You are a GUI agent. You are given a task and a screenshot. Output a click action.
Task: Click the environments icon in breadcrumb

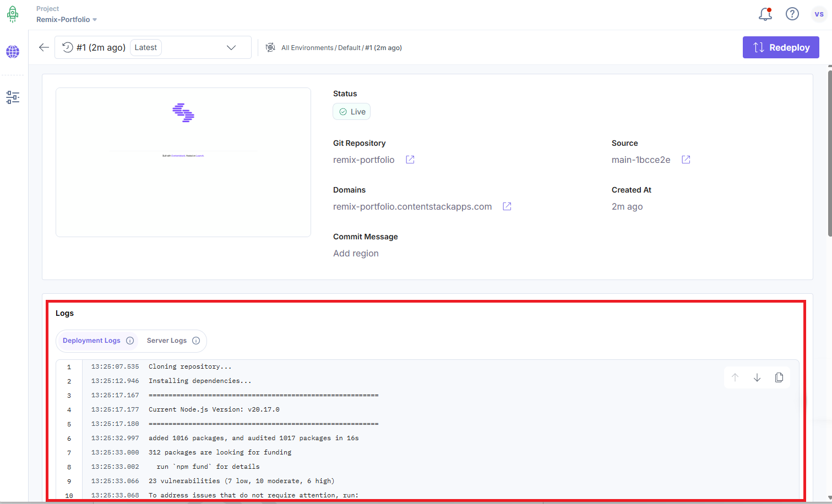(x=270, y=47)
